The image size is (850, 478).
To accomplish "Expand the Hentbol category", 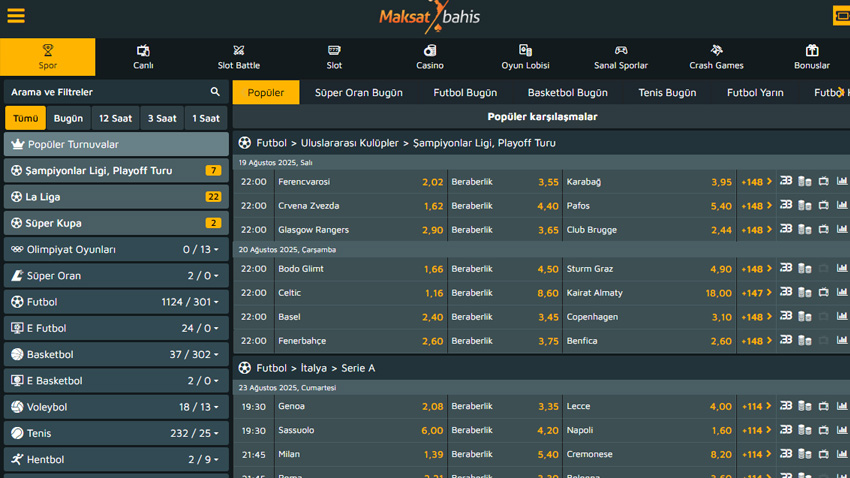I will (116, 460).
